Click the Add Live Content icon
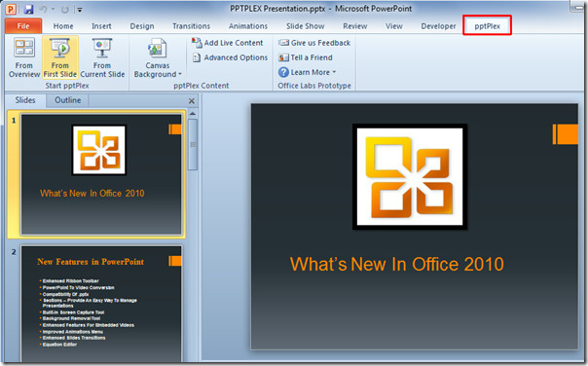The width and height of the screenshot is (588, 366). 197,43
